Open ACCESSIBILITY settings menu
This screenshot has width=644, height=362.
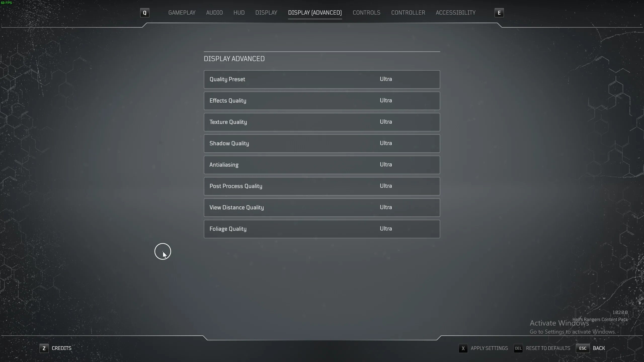[x=456, y=12]
